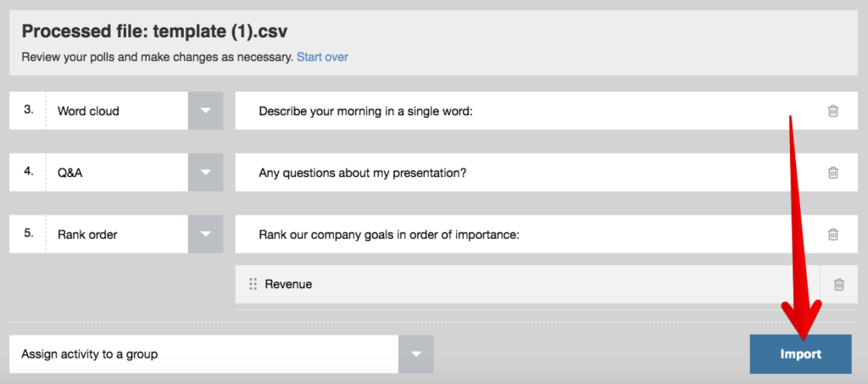Select the number 4 cell of the Q&A row
The image size is (868, 384).
(x=28, y=173)
